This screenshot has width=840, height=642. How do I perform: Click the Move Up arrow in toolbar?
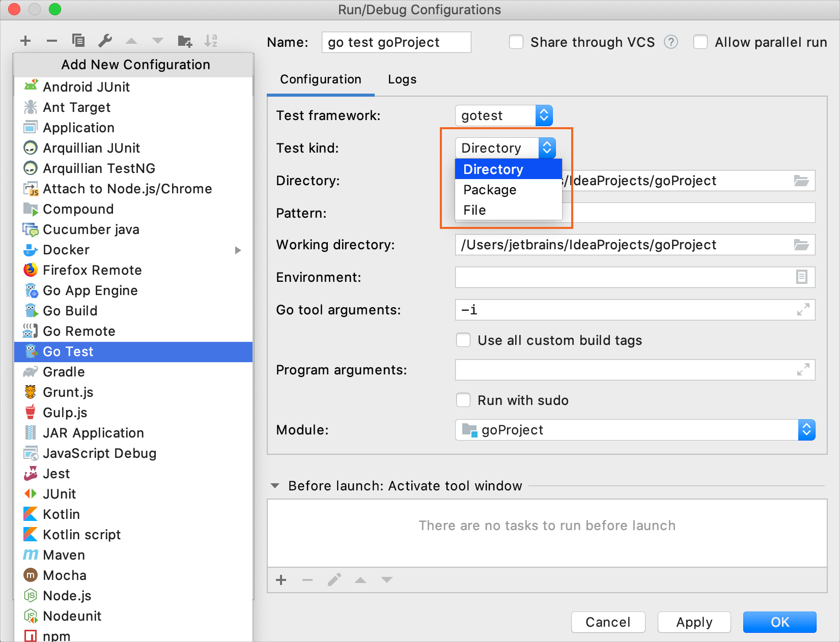click(131, 41)
